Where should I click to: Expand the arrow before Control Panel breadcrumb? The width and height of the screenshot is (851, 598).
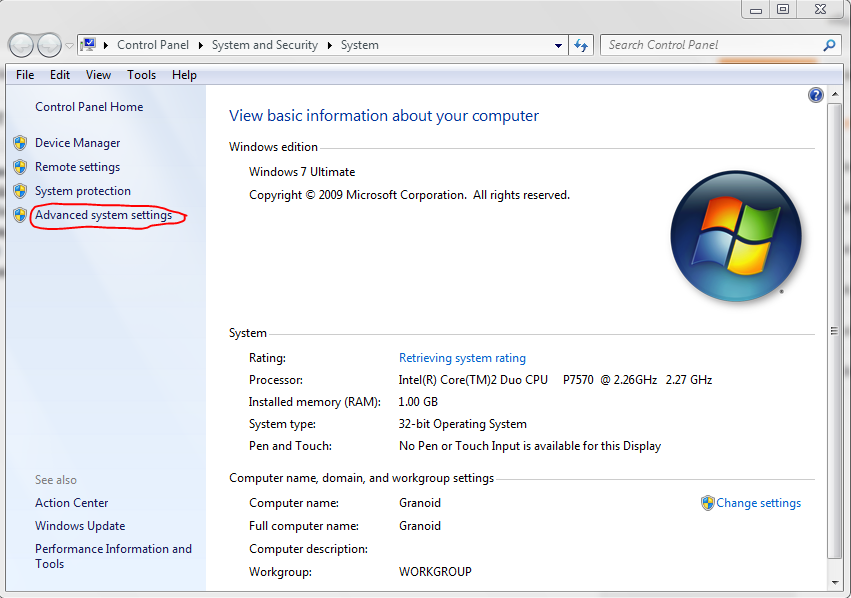106,45
